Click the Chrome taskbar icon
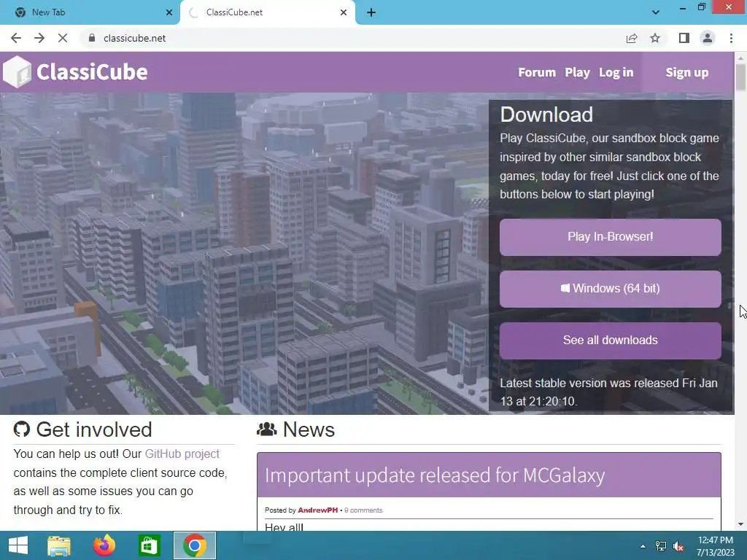This screenshot has width=747, height=560. pyautogui.click(x=194, y=545)
